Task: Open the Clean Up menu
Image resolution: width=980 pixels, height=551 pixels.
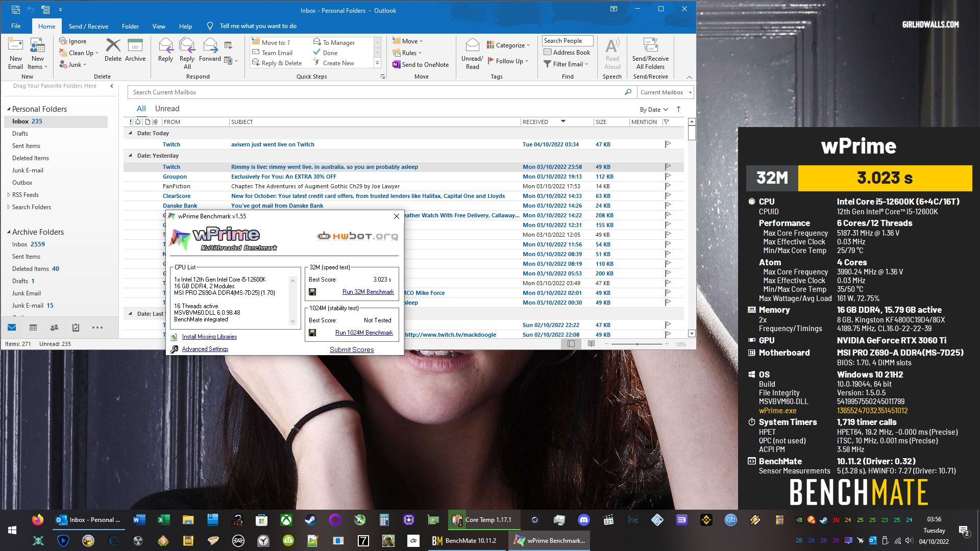Action: (x=78, y=53)
